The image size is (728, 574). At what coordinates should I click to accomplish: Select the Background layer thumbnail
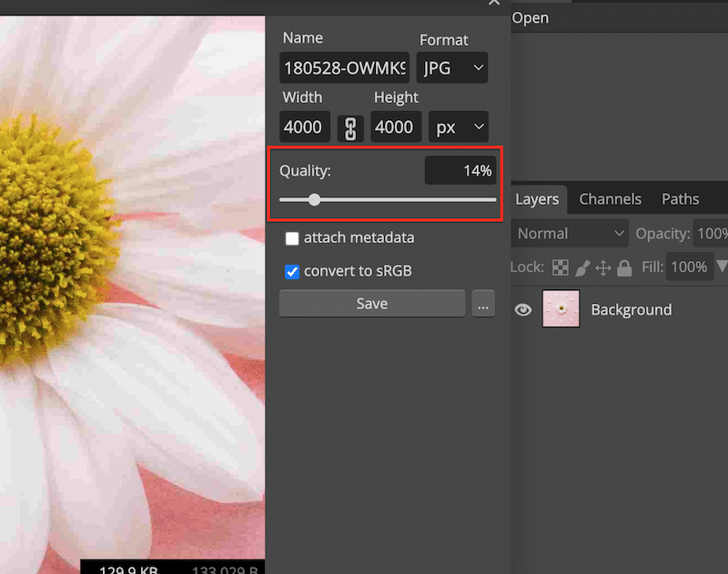coord(561,309)
